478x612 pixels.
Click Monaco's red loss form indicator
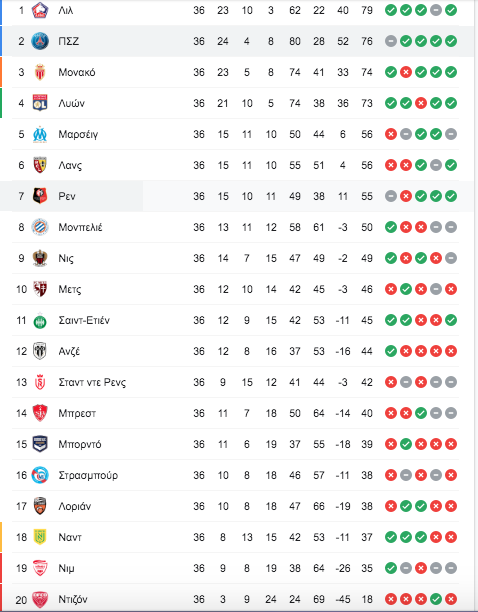(x=406, y=72)
